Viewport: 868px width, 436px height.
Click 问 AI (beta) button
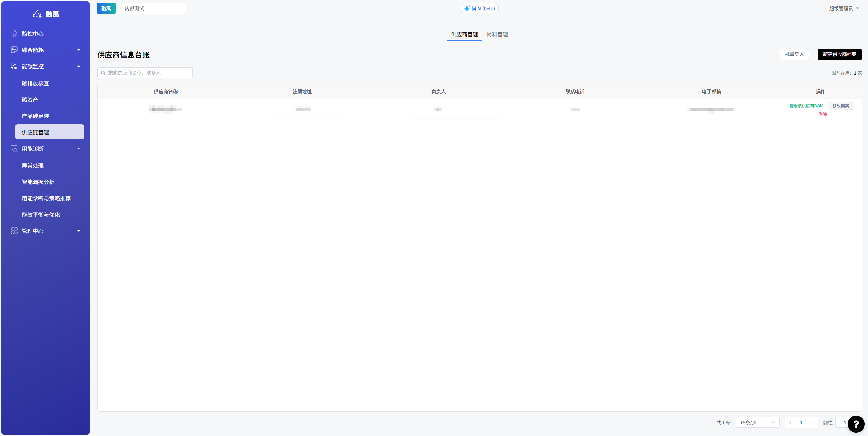tap(479, 8)
